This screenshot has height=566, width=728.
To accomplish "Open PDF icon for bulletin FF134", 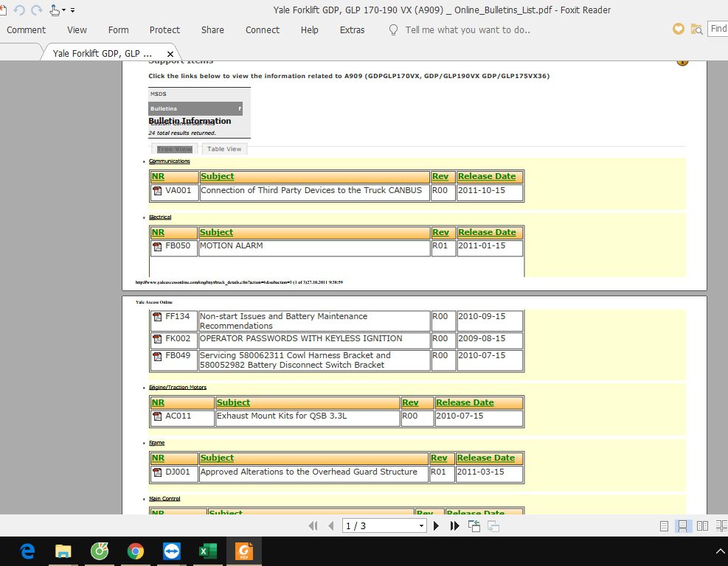I will click(x=157, y=317).
